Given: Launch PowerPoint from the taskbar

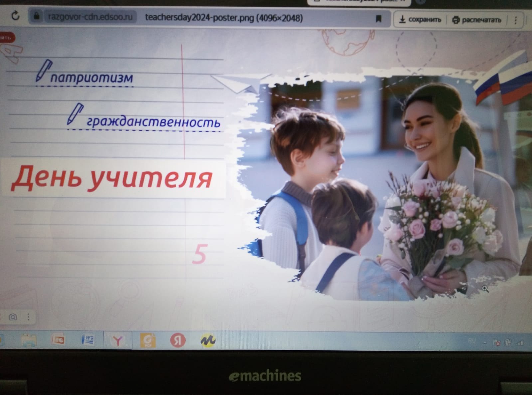Looking at the screenshot, I should (58, 340).
